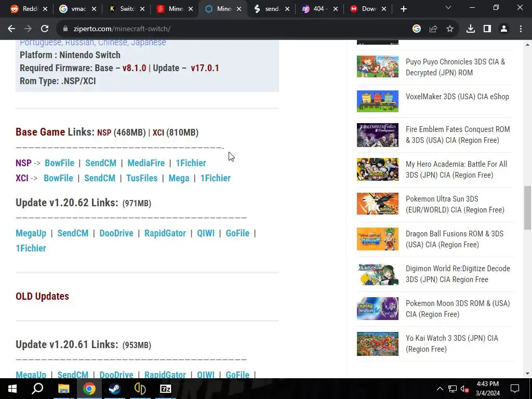Click the page scrollbar down arrow
The image size is (532, 399).
528,374
